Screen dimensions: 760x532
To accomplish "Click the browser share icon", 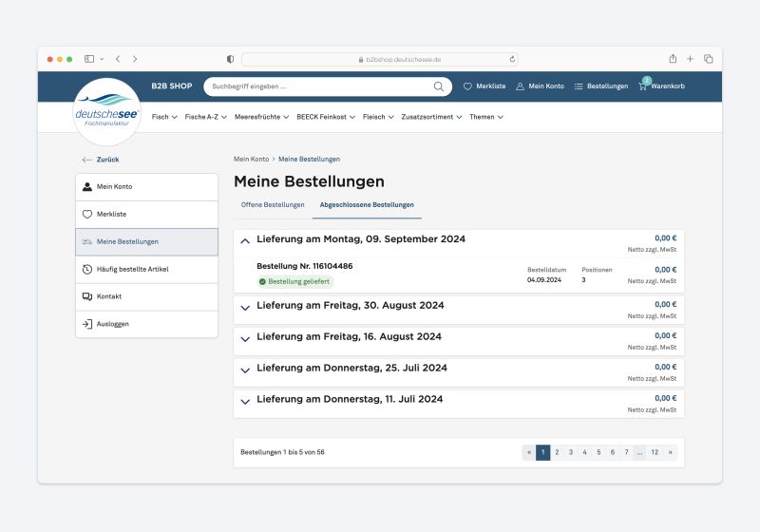I will (x=673, y=59).
